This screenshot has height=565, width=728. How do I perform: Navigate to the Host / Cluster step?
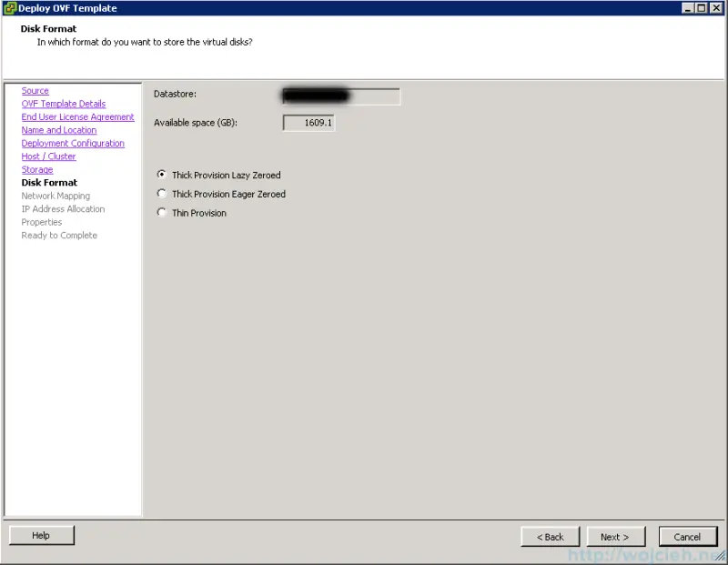pos(48,156)
